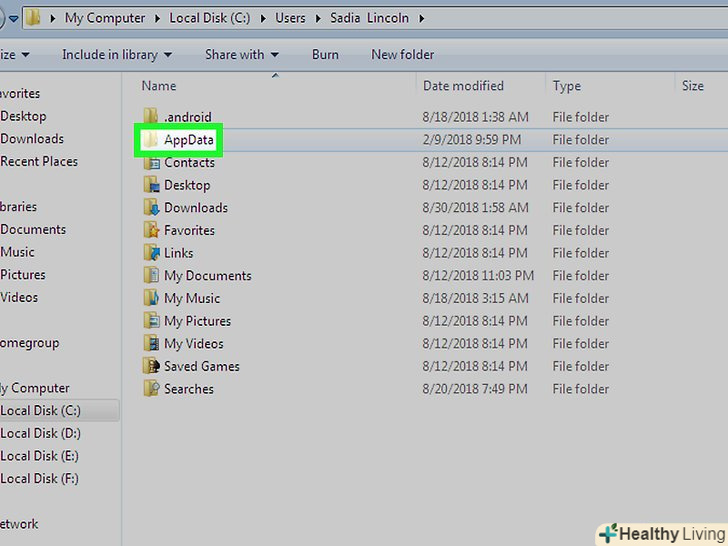This screenshot has height=546, width=728.
Task: Open the .android folder icon
Action: (151, 116)
